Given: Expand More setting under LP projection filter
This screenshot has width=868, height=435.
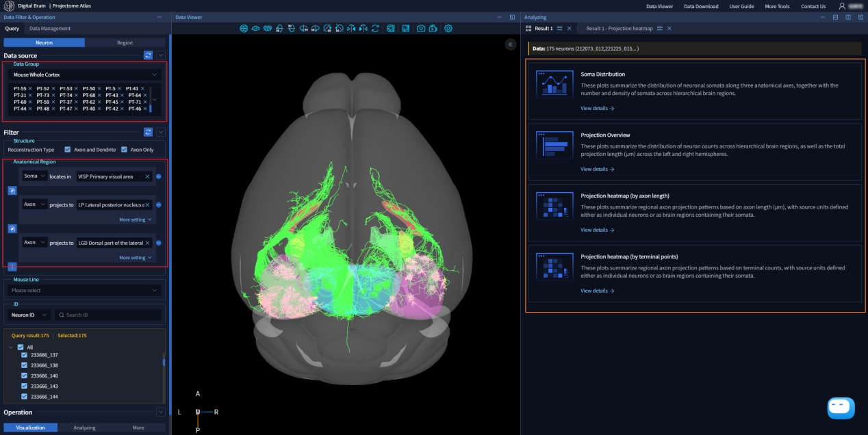Looking at the screenshot, I should [x=135, y=220].
